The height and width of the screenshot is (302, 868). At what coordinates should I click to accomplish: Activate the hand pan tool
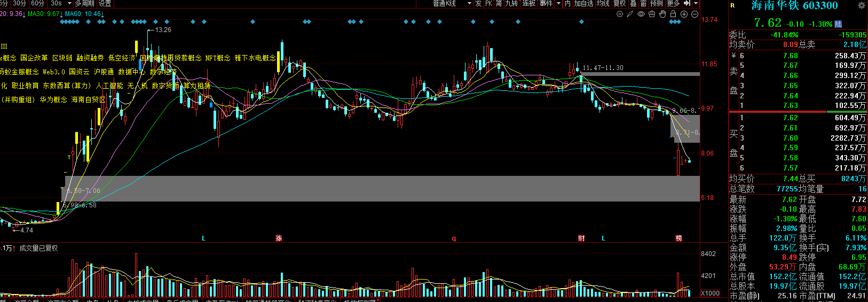pyautogui.click(x=662, y=14)
